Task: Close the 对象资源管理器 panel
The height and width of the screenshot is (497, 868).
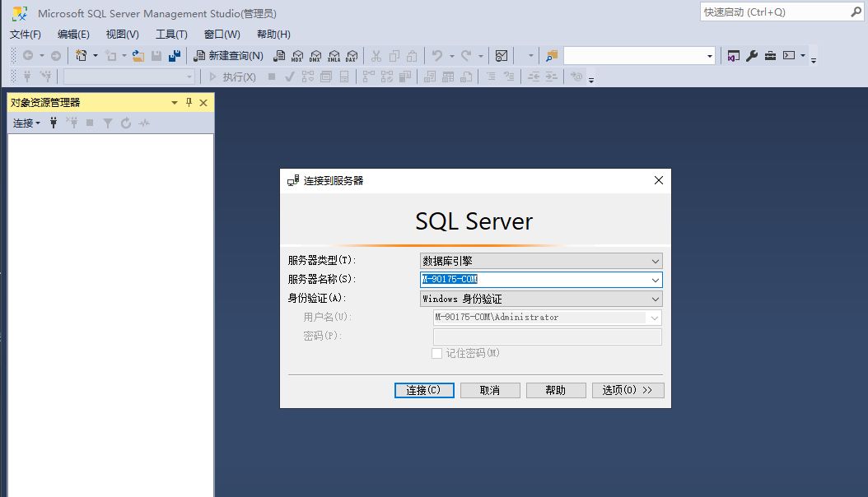Action: click(x=203, y=102)
